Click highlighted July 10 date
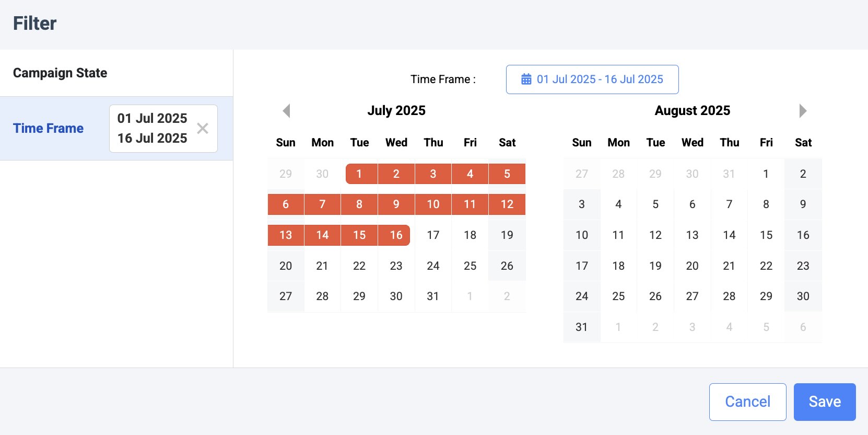Screen dimensions: 868x435 (x=433, y=204)
